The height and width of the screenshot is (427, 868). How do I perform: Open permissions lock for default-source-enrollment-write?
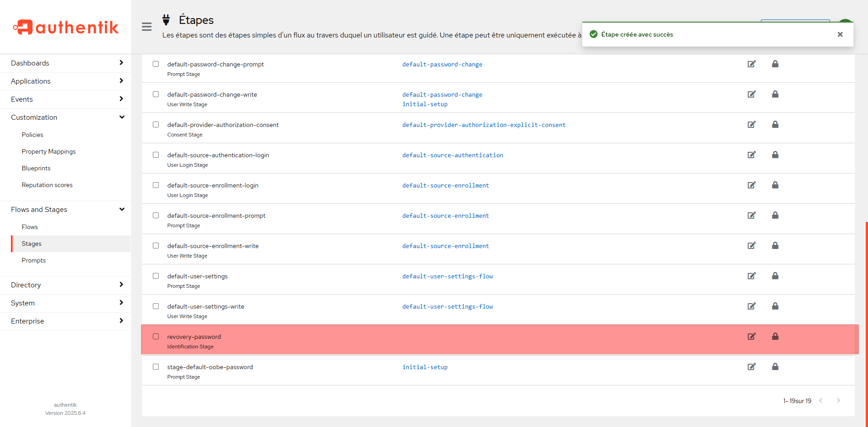pyautogui.click(x=775, y=245)
